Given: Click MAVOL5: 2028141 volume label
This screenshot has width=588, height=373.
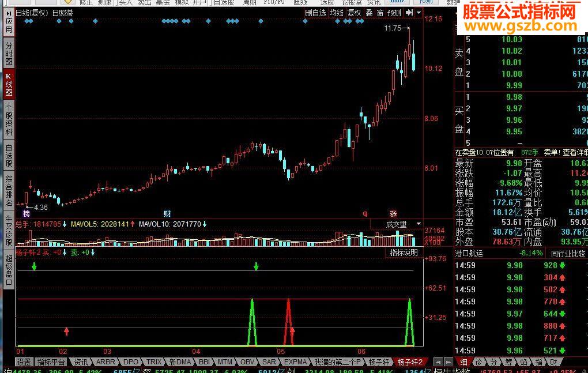Looking at the screenshot, I should [100, 224].
